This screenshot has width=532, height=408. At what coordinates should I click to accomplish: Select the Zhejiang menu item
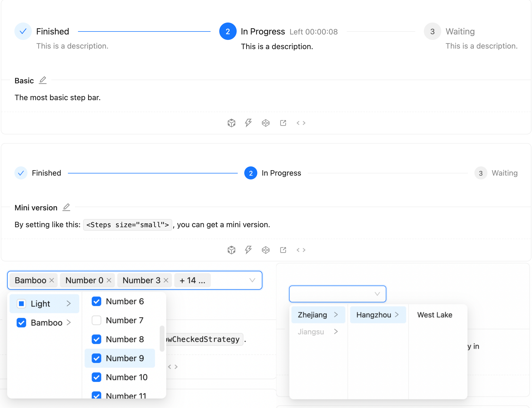(x=318, y=315)
